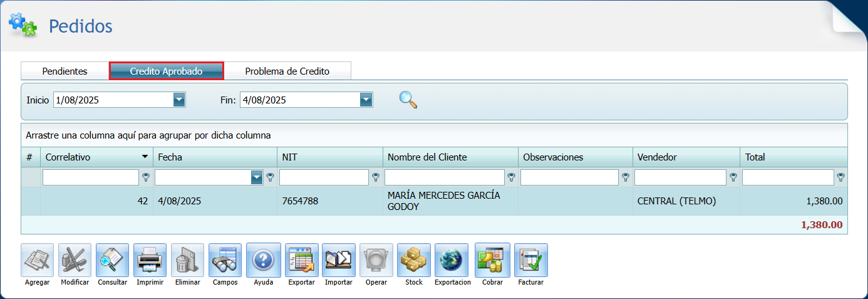
Task: Click the Nombre del Cliente filter field
Action: 445,177
